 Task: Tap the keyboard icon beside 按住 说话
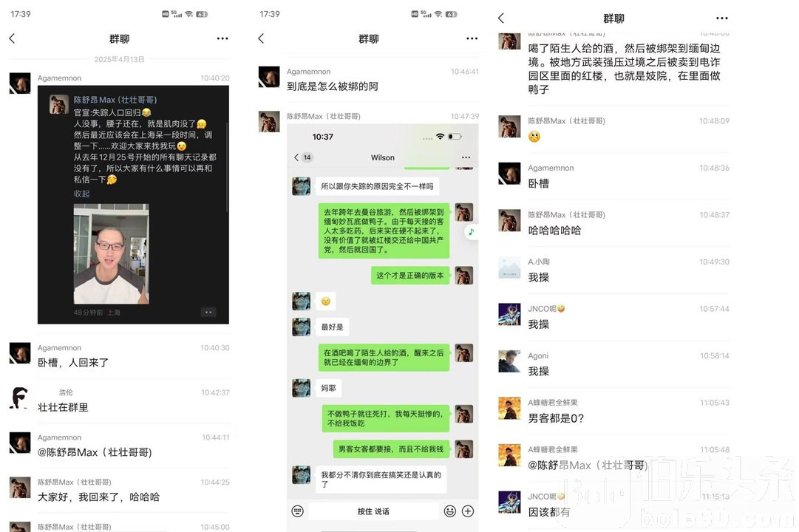click(x=298, y=511)
